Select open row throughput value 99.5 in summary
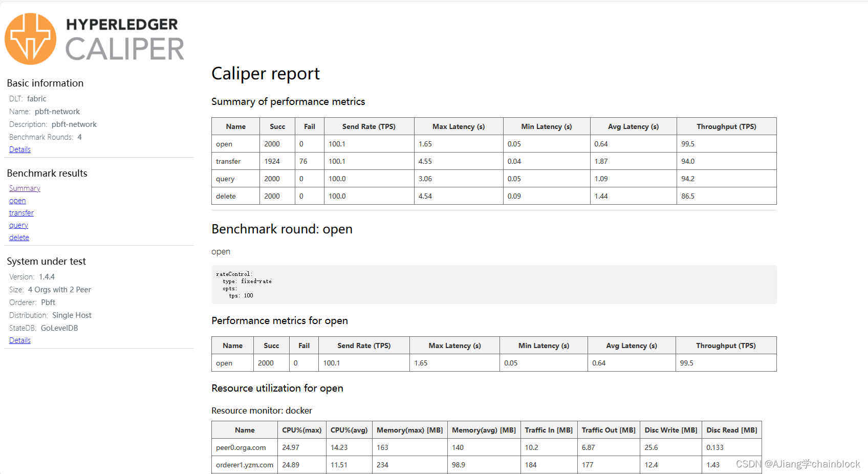The height and width of the screenshot is (474, 868). (x=688, y=144)
